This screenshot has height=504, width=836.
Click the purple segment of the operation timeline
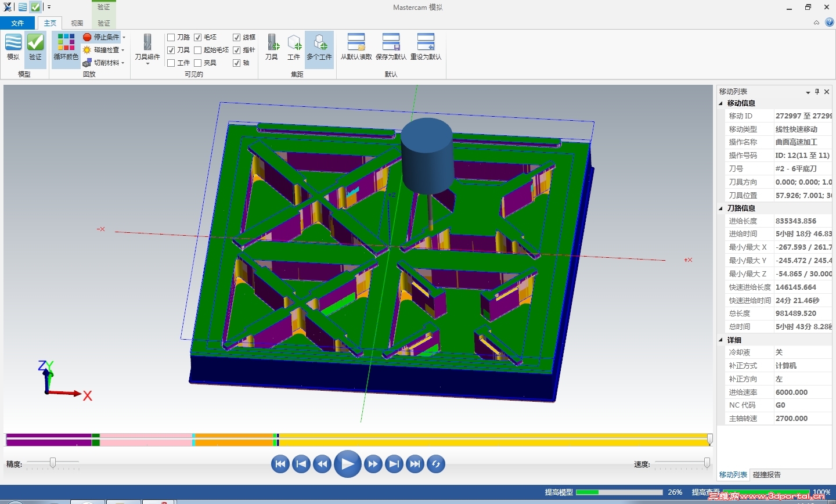49,440
